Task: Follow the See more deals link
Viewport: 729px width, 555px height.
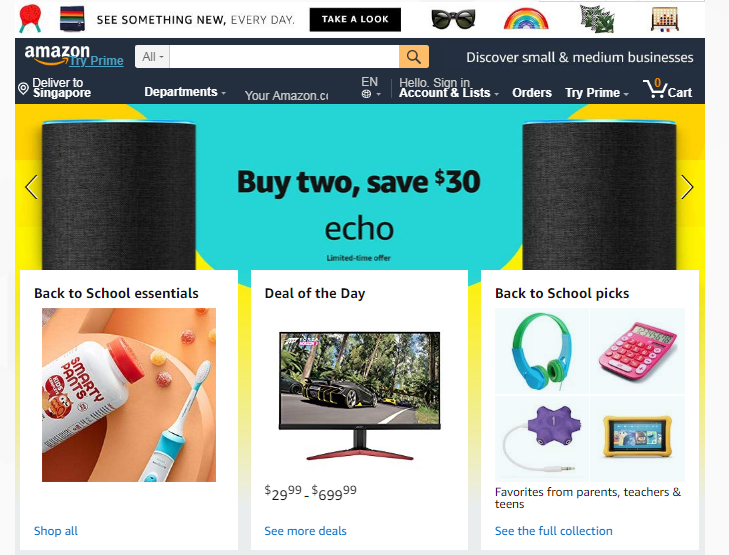Action: point(305,531)
